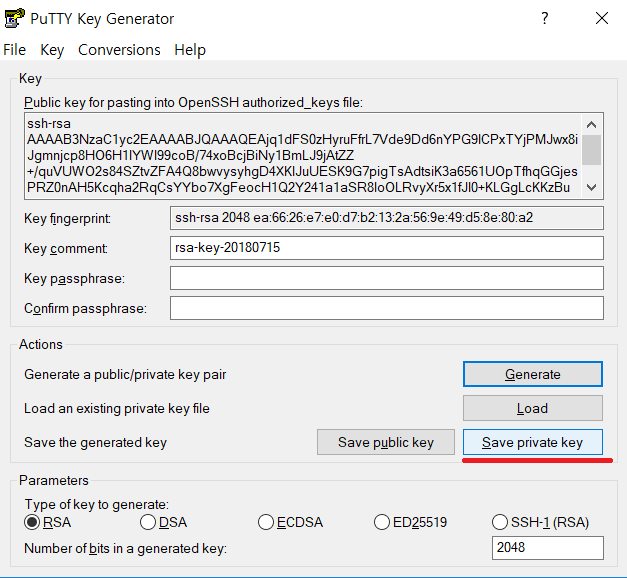Select the RSA key type

point(48,522)
